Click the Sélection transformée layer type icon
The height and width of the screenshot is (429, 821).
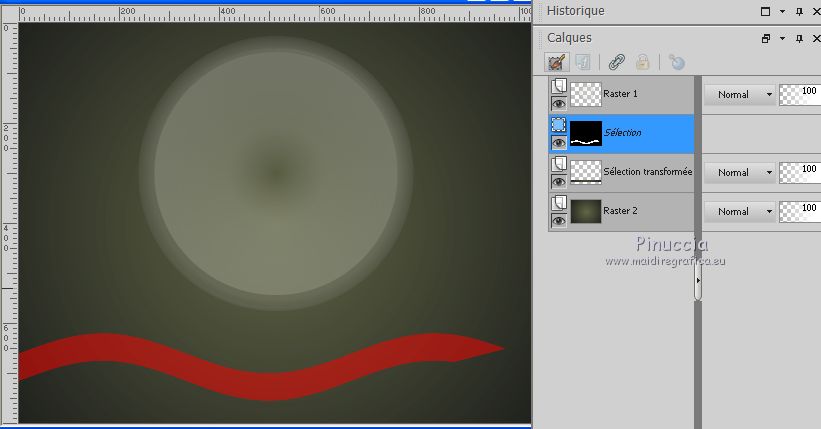click(x=559, y=164)
